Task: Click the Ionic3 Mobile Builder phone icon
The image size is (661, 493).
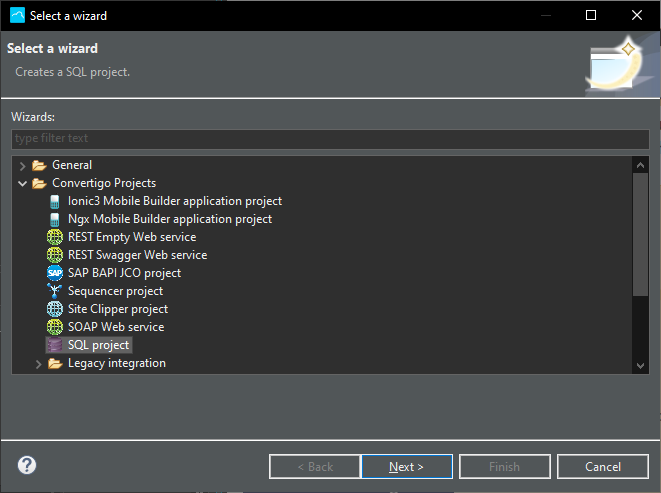Action: click(x=55, y=202)
